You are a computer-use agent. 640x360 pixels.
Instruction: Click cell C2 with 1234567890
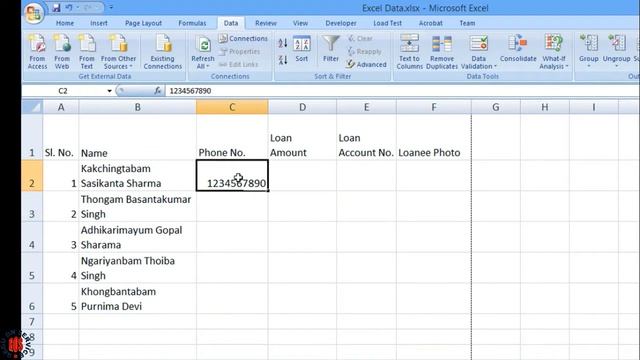coord(232,176)
